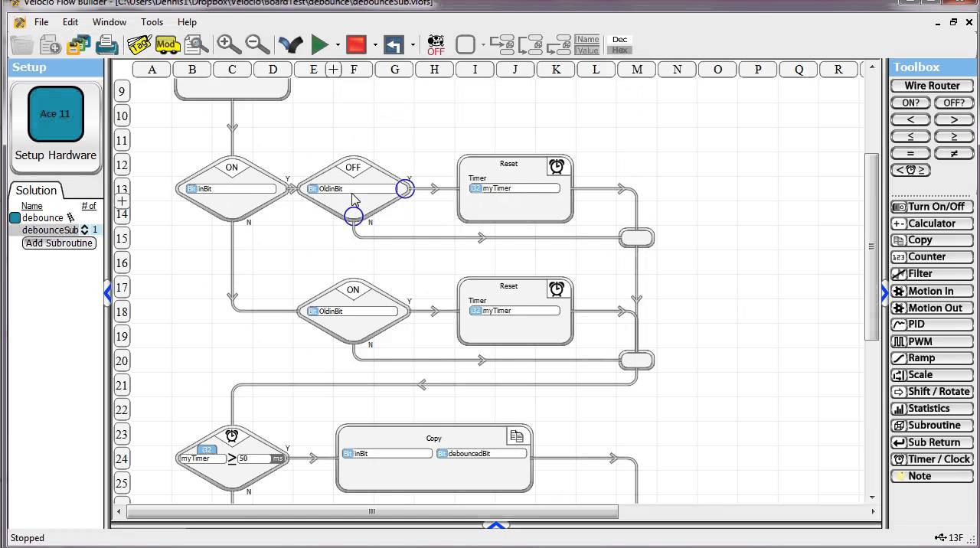Expand dropdown beside the step-back arrow icon
Image resolution: width=980 pixels, height=548 pixels.
pyautogui.click(x=413, y=45)
